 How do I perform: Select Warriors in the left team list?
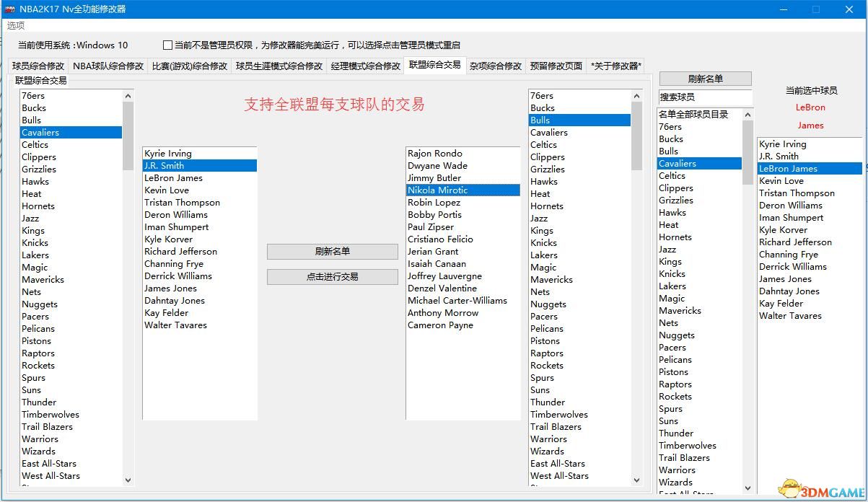pos(71,439)
